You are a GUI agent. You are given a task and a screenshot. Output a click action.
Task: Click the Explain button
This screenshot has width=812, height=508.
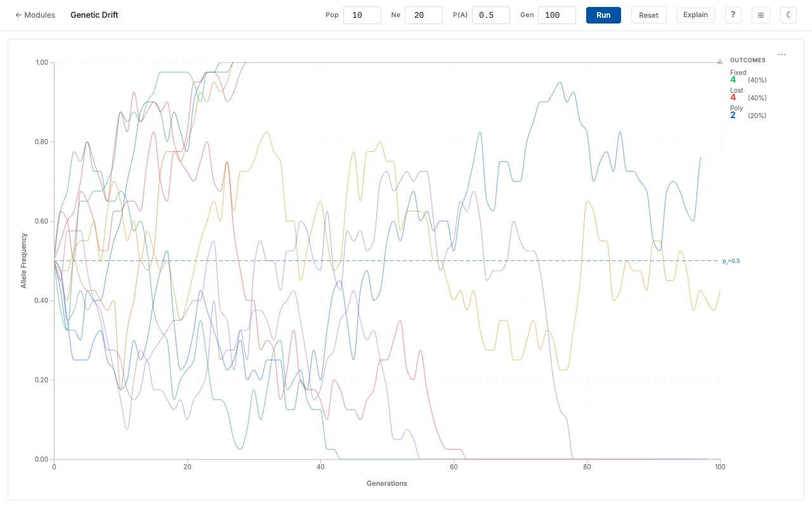click(696, 15)
